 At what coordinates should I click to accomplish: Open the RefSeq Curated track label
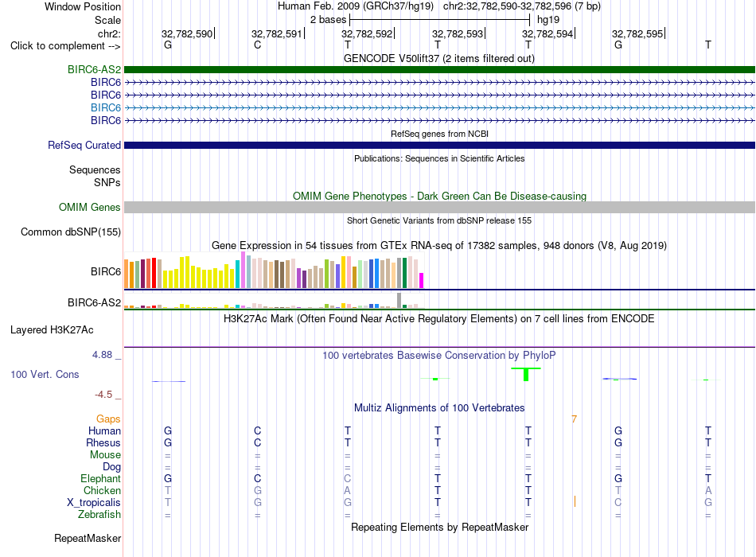point(84,145)
